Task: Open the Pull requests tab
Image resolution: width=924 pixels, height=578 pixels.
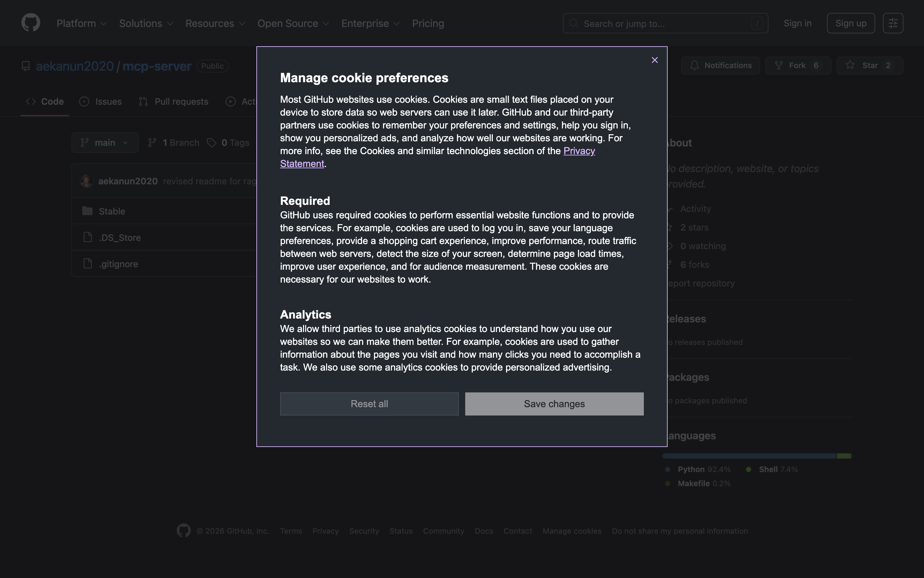Action: [x=173, y=102]
